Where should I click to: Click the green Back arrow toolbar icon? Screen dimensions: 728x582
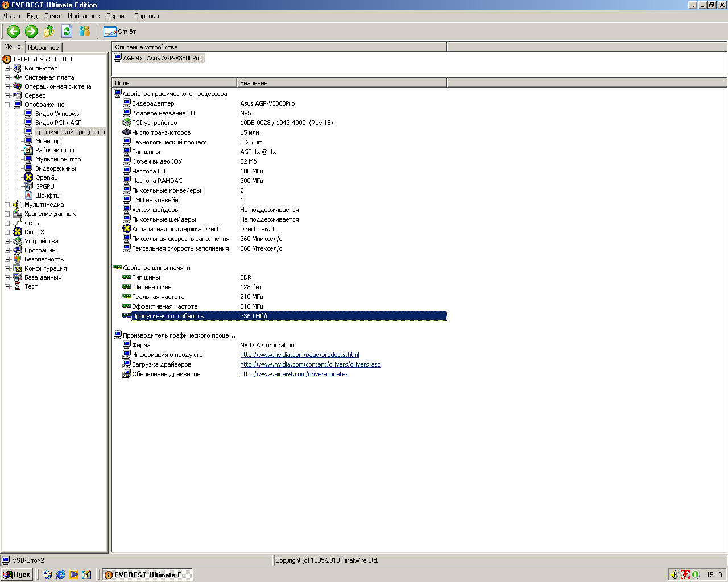click(14, 31)
